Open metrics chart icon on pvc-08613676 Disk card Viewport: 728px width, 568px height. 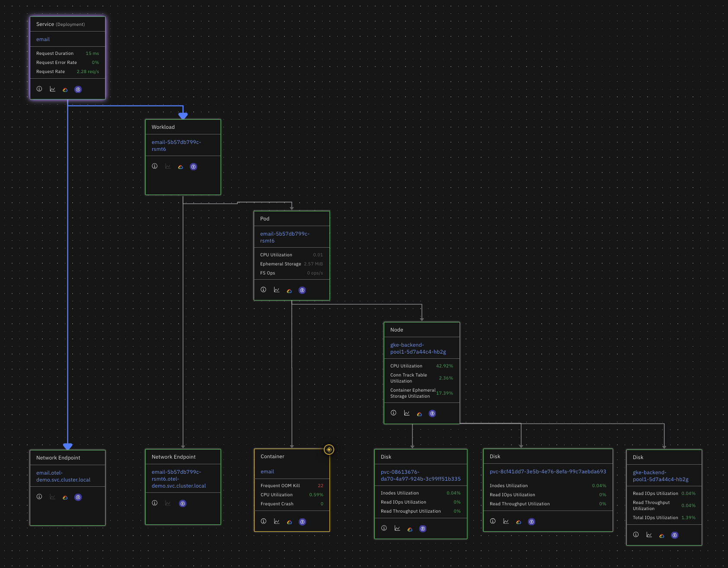(397, 528)
